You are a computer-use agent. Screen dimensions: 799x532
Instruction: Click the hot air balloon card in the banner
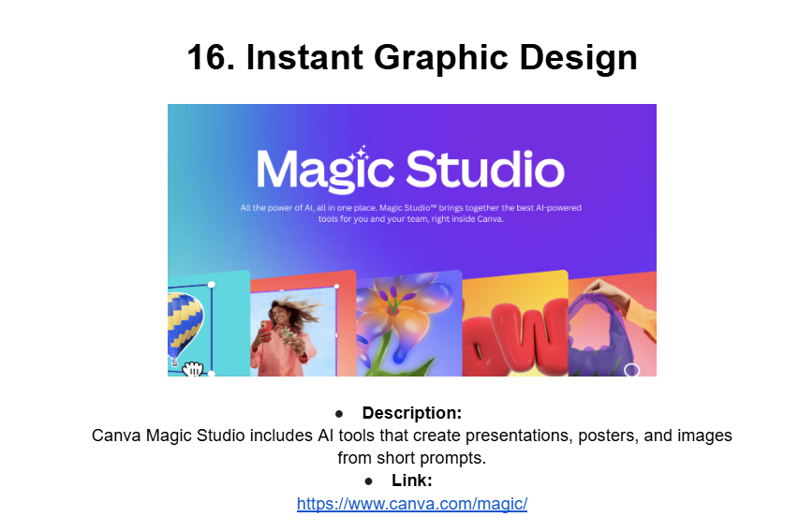[x=209, y=324]
